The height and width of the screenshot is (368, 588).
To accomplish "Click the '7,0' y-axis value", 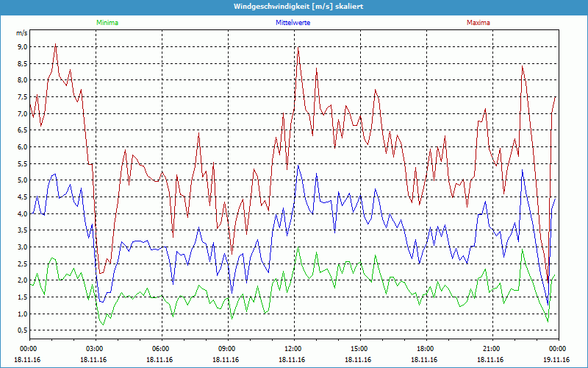I will pos(22,113).
